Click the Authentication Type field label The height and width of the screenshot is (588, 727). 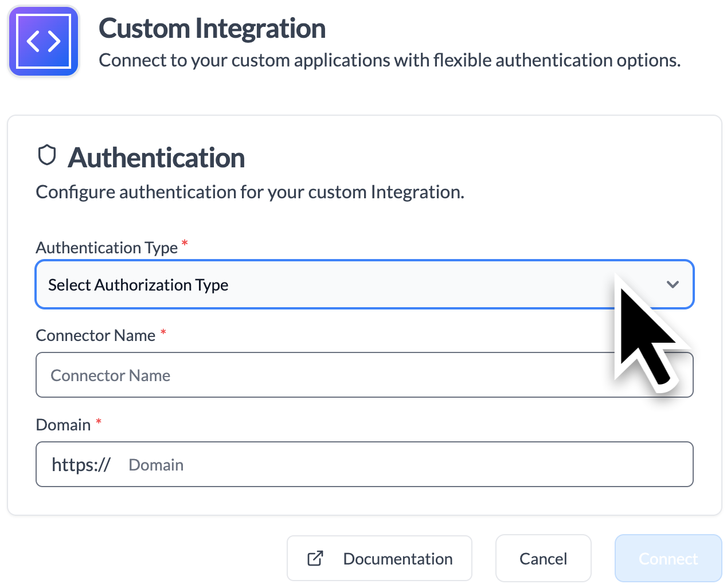point(107,248)
